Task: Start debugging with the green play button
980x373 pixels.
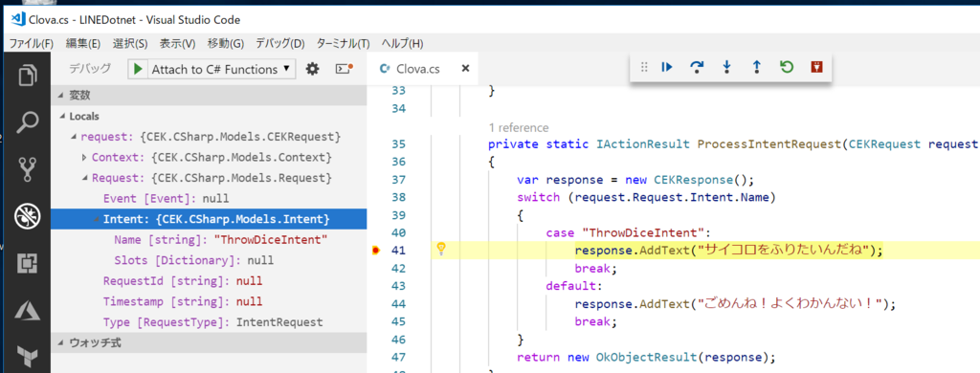Action: pyautogui.click(x=138, y=70)
